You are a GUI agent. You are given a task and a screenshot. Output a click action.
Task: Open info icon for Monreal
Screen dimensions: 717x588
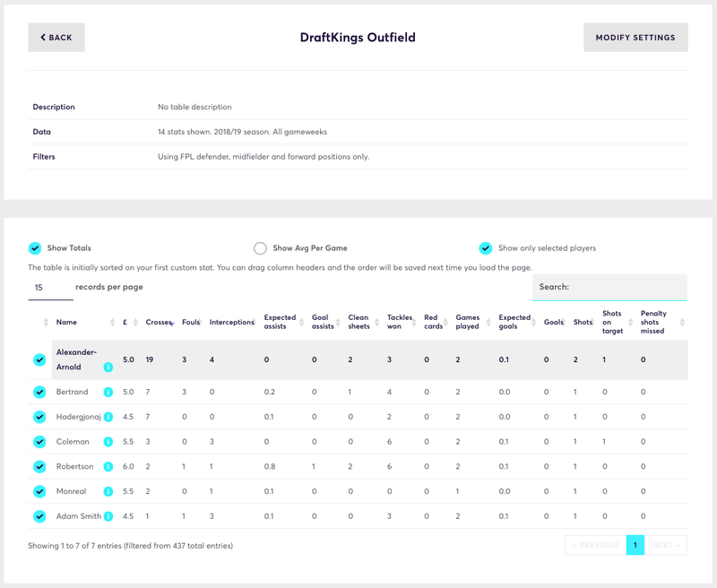point(108,491)
